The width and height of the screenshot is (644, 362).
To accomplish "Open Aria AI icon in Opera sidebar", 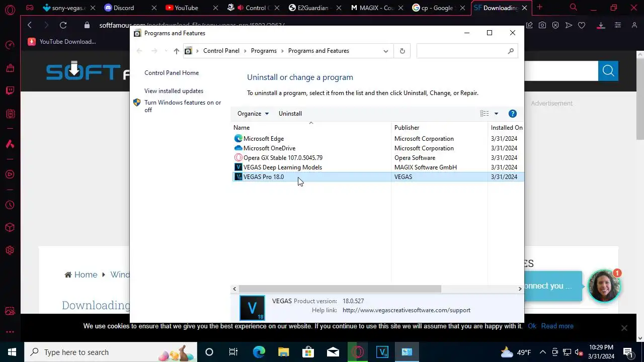I will 10,144.
